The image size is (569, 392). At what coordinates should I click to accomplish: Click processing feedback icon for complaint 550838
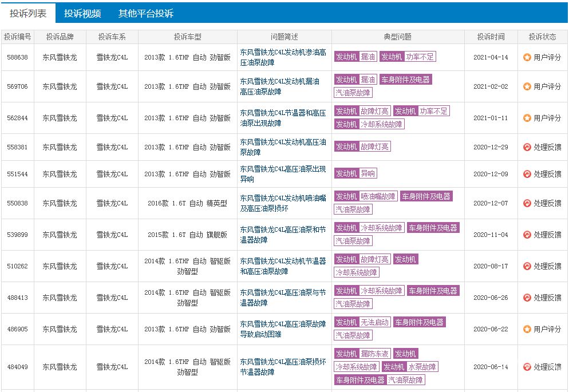coord(527,203)
